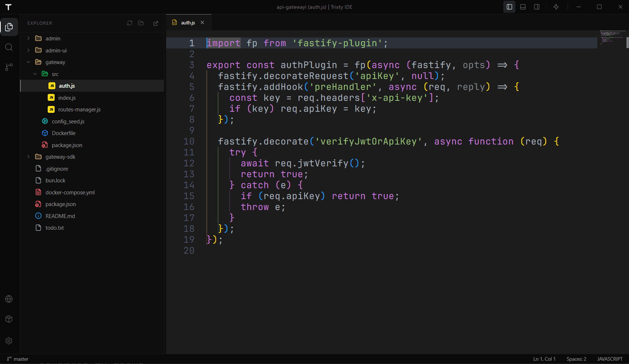Open the globe remote icon in sidebar
The image size is (629, 364).
coord(9,299)
